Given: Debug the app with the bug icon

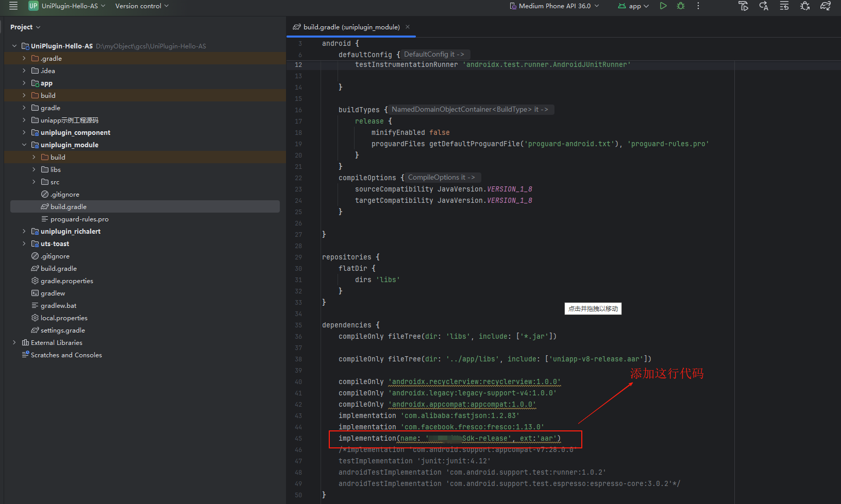Looking at the screenshot, I should [681, 6].
